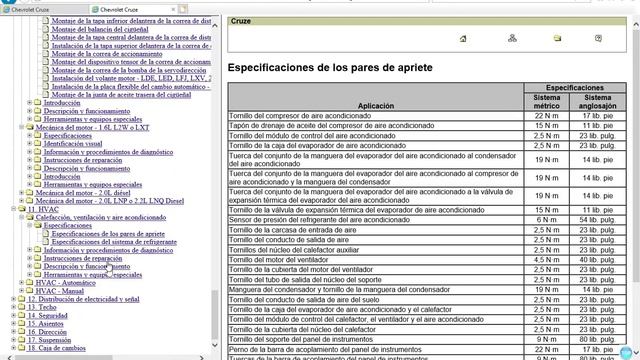
Task: Open Montaje del balancín del cigüeñal link
Action: coord(100,29)
